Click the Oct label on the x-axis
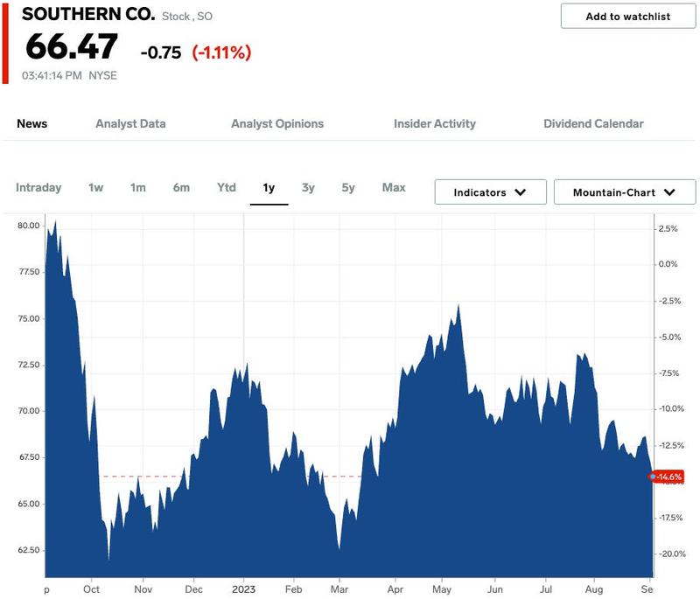 (x=92, y=589)
